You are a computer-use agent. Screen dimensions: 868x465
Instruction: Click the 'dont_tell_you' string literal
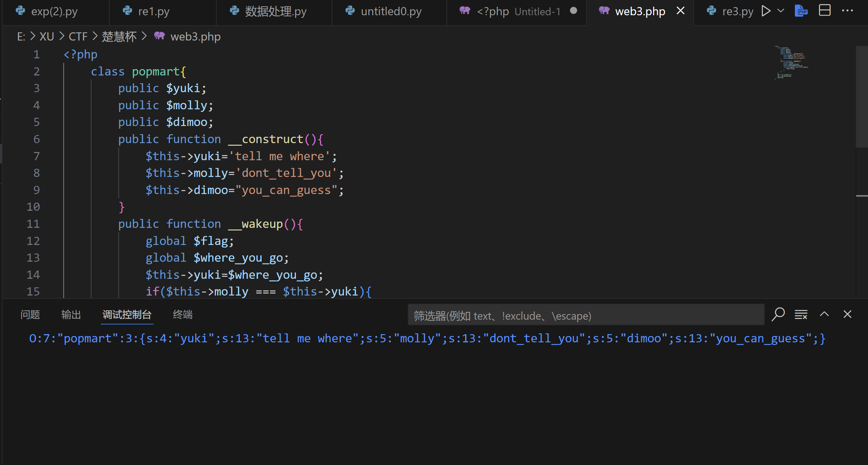pyautogui.click(x=287, y=173)
